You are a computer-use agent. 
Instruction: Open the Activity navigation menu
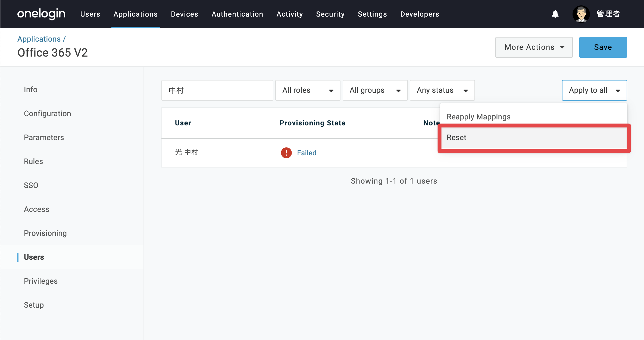point(290,14)
